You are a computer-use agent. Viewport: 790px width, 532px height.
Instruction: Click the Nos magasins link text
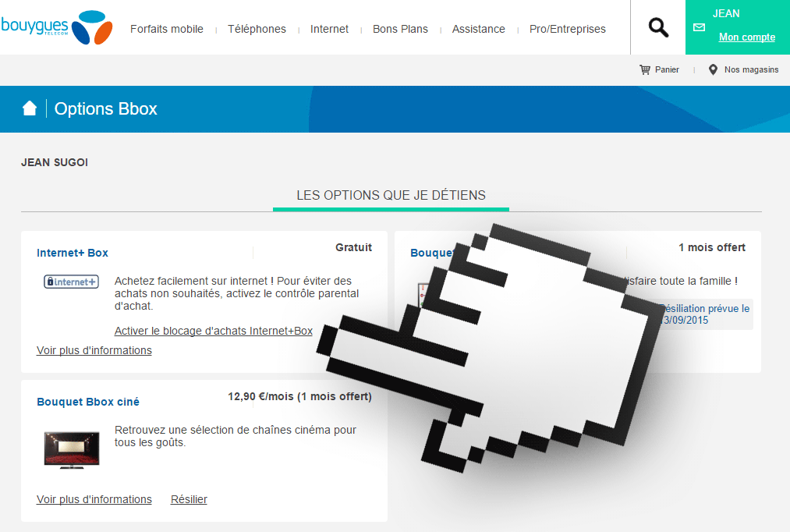(751, 69)
